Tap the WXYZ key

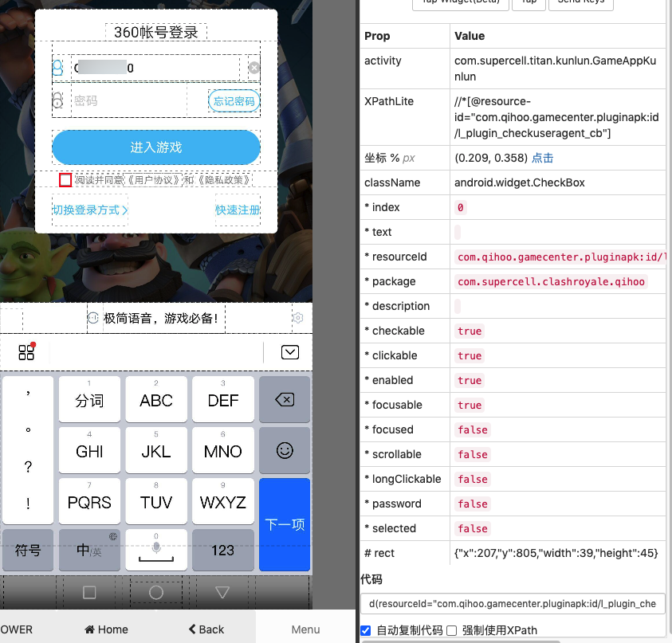[x=223, y=502]
